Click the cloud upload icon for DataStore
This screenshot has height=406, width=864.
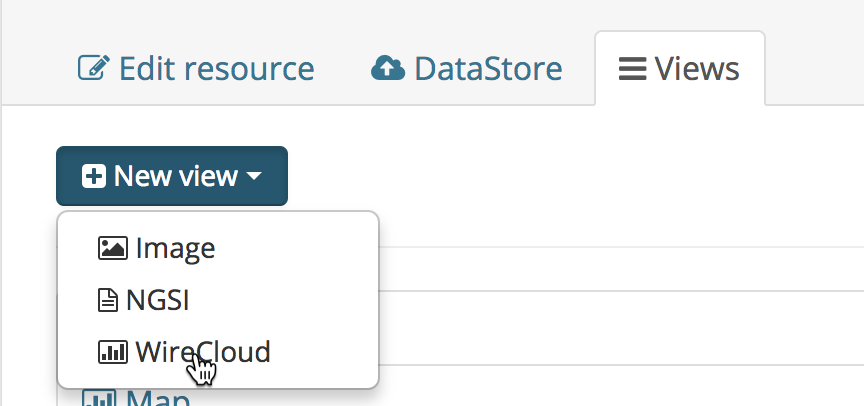(388, 68)
